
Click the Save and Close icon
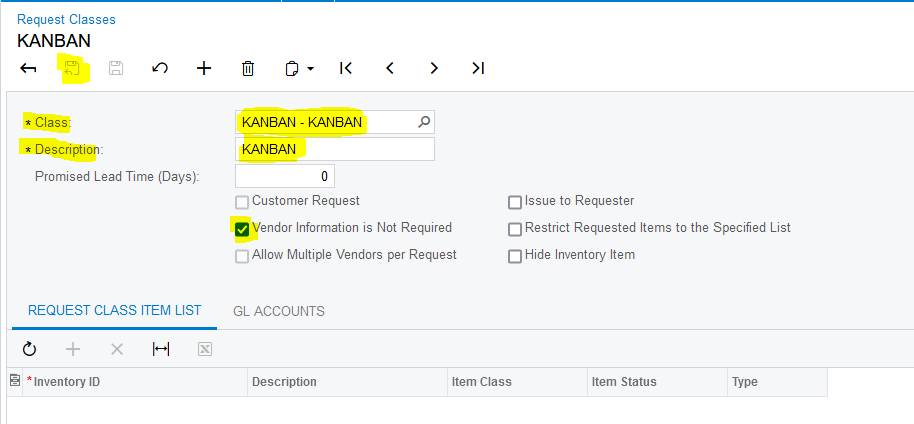72,69
